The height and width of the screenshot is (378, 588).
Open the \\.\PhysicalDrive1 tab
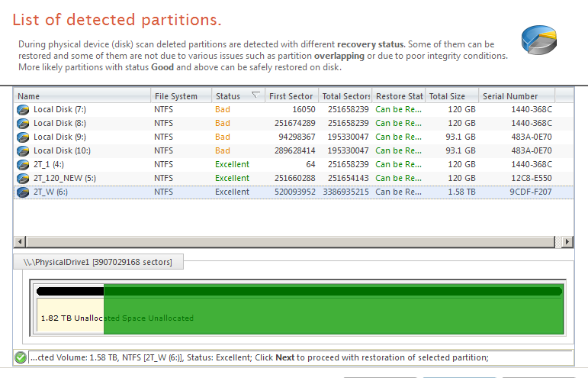click(98, 262)
